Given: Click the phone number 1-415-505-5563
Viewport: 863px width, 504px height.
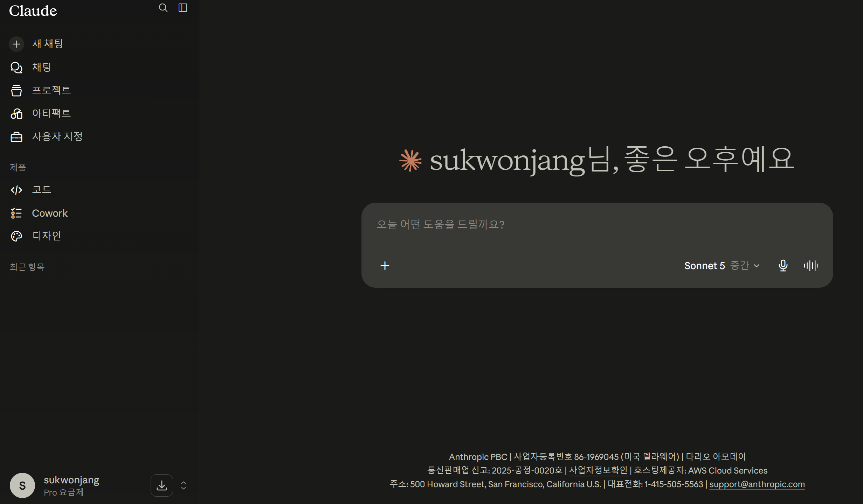Looking at the screenshot, I should click(x=674, y=484).
